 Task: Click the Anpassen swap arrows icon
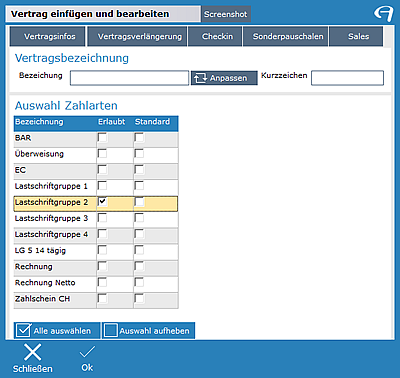200,78
